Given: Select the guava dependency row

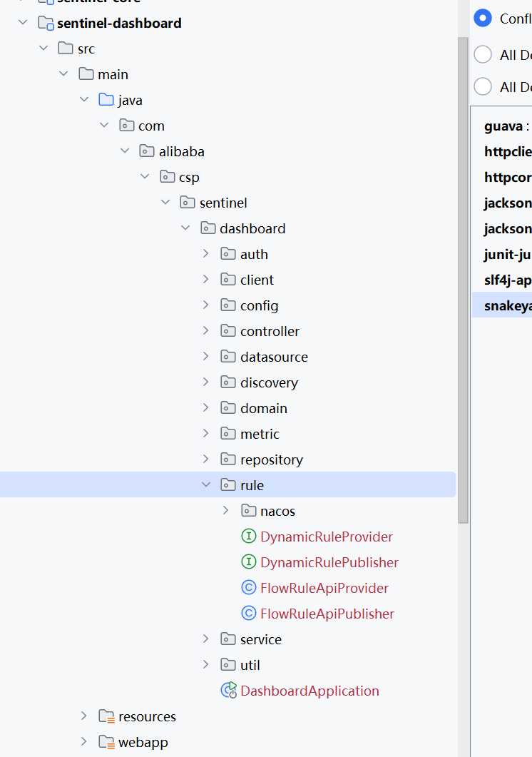Looking at the screenshot, I should tap(501, 126).
